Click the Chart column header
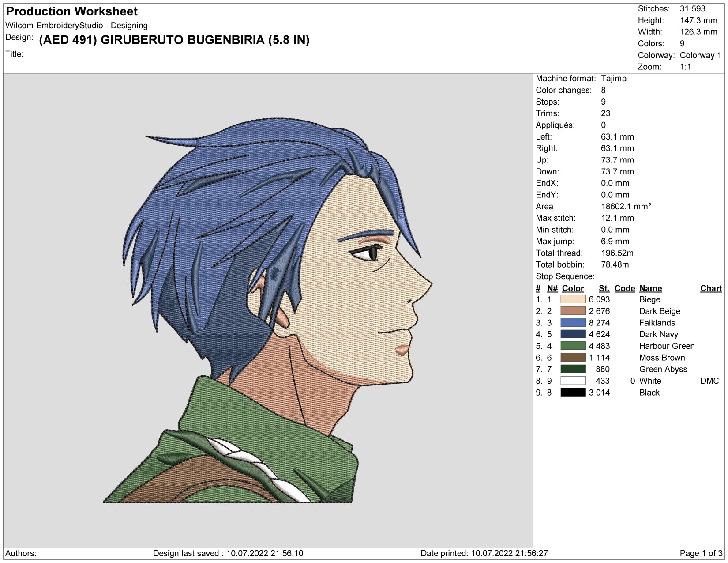This screenshot has height=563, width=728. point(711,288)
